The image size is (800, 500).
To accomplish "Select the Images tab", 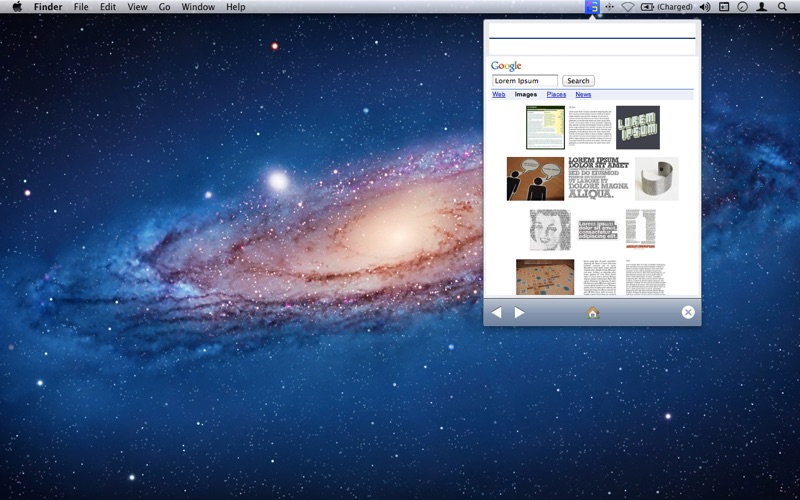I will tap(526, 94).
